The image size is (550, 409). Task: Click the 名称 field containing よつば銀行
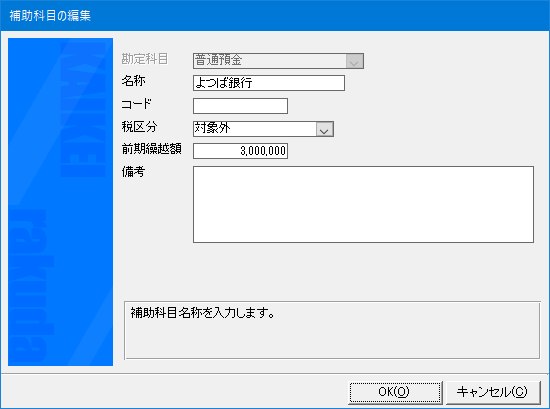(269, 83)
